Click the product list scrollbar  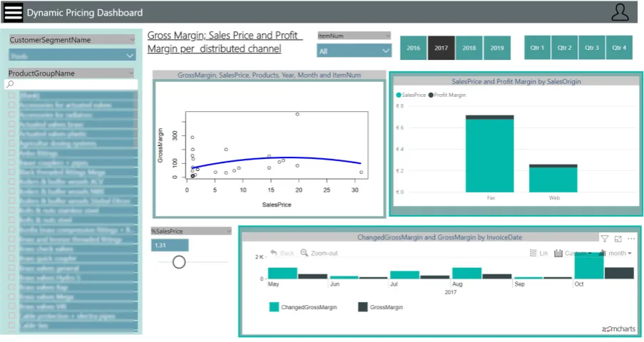(136, 120)
